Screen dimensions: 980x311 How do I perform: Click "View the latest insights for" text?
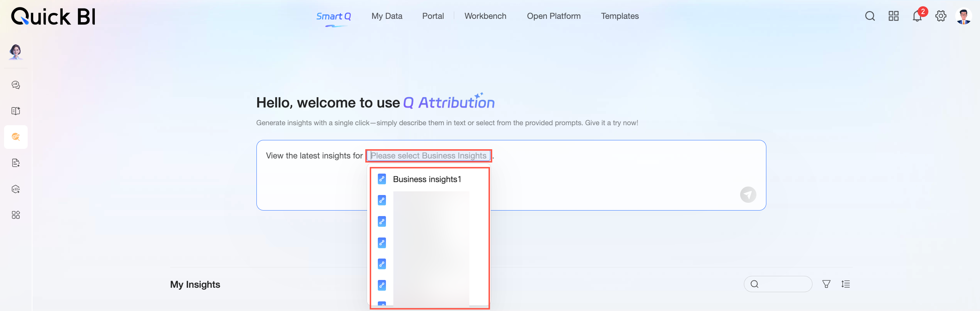[x=314, y=156]
